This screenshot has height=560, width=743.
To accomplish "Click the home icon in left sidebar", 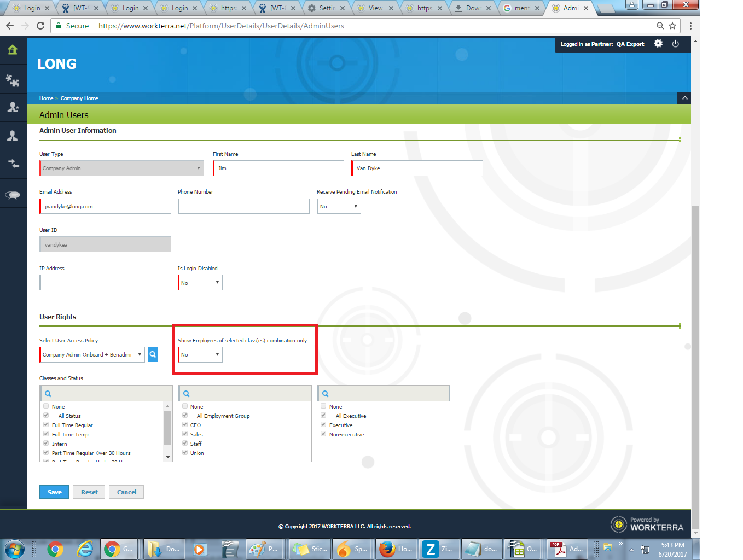I will coord(13,50).
